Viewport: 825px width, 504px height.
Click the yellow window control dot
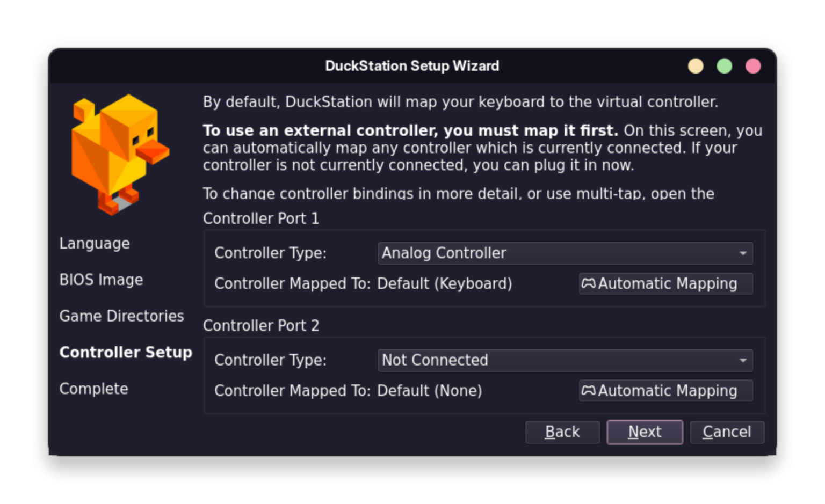(x=696, y=66)
